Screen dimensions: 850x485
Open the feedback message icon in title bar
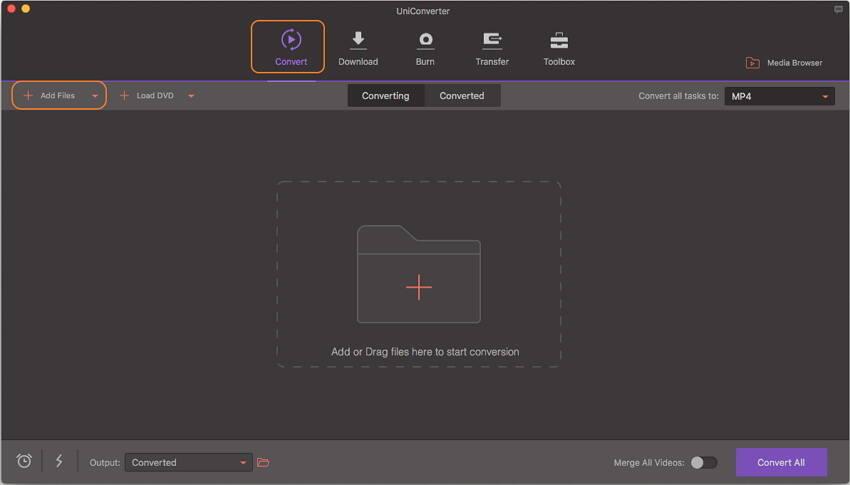click(838, 10)
